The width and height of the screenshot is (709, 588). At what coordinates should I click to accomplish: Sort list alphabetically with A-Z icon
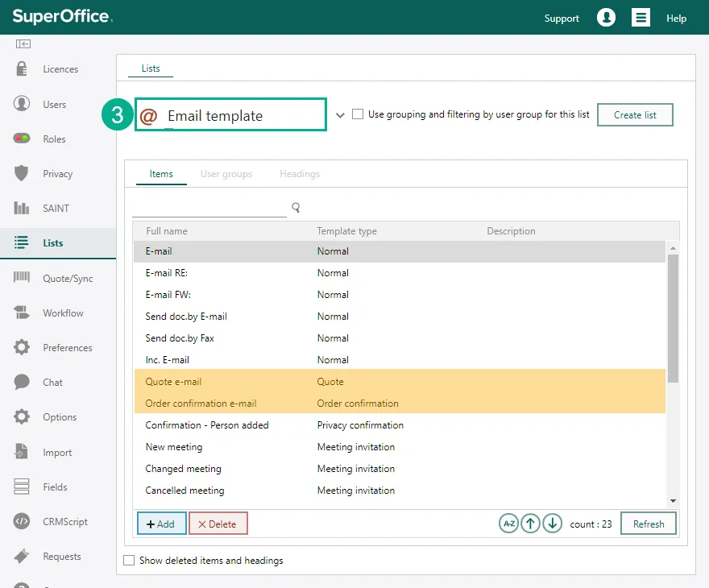click(x=508, y=524)
